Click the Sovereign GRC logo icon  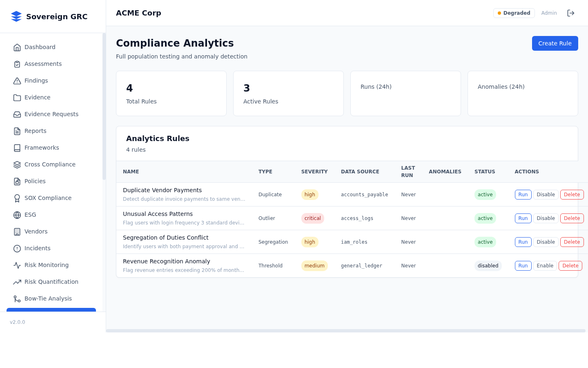[16, 16]
